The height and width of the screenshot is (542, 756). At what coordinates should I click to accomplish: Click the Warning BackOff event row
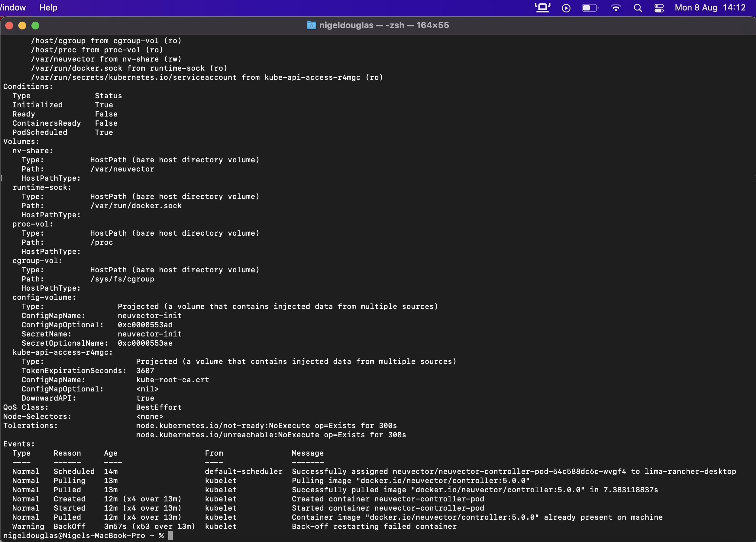pyautogui.click(x=48, y=527)
